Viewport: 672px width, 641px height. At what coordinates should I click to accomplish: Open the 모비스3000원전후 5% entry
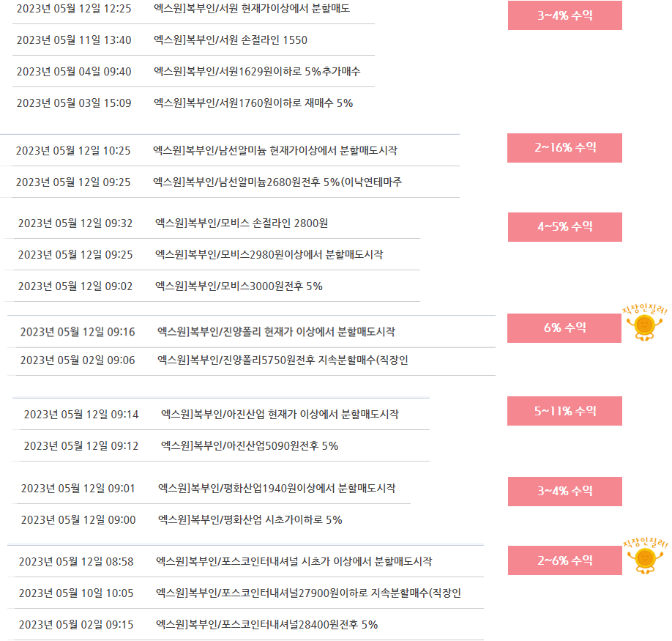coord(239,286)
